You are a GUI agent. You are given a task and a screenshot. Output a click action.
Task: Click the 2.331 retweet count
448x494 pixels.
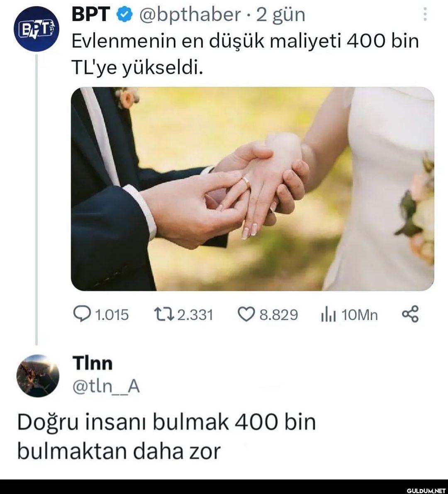(195, 315)
